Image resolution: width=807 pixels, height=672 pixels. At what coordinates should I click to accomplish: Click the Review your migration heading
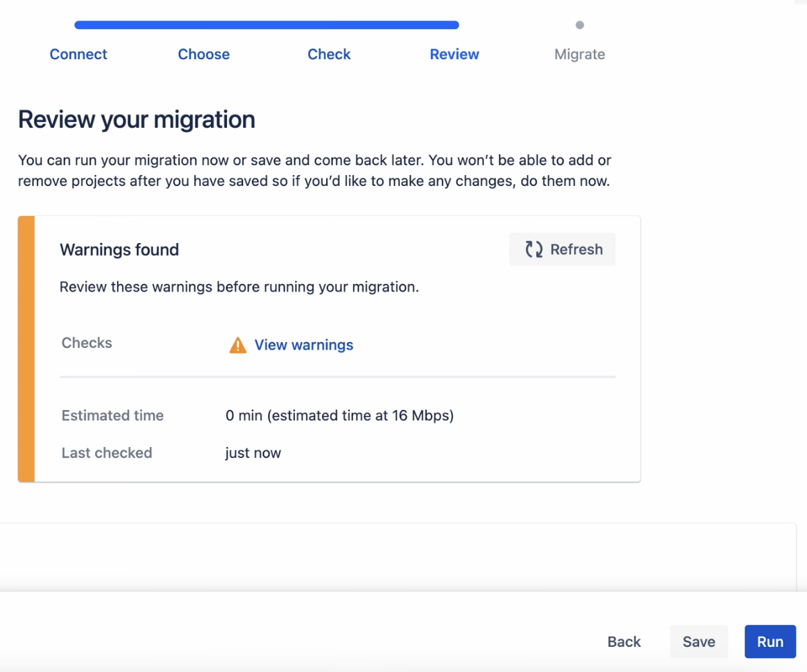[x=137, y=119]
